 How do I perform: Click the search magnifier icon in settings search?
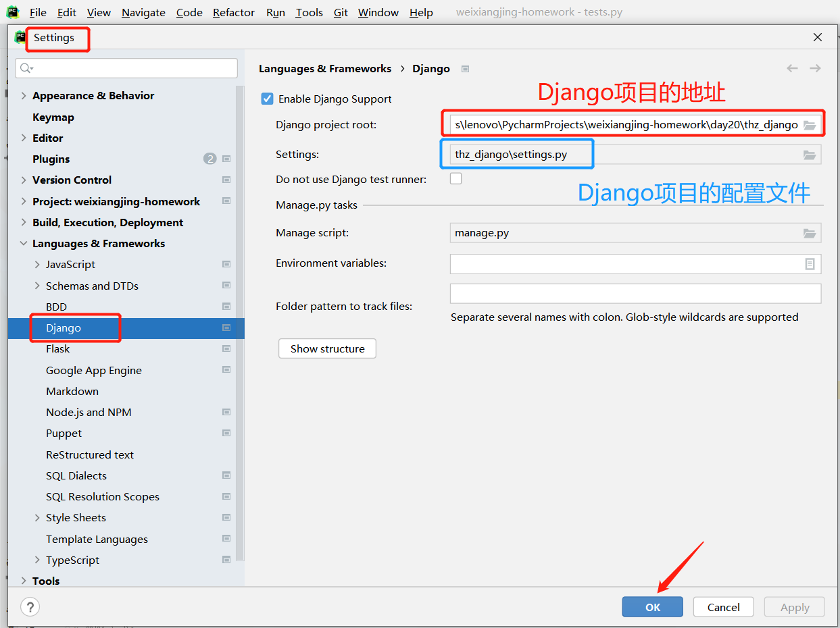(x=26, y=68)
